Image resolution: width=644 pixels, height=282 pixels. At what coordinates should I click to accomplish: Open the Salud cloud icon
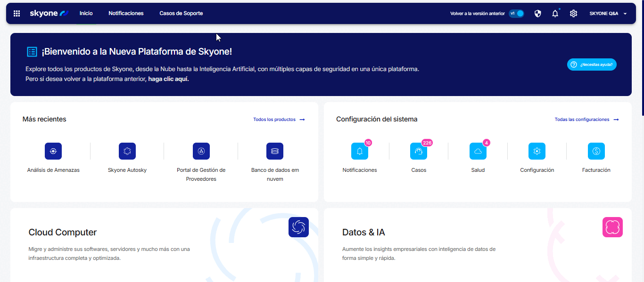click(478, 151)
